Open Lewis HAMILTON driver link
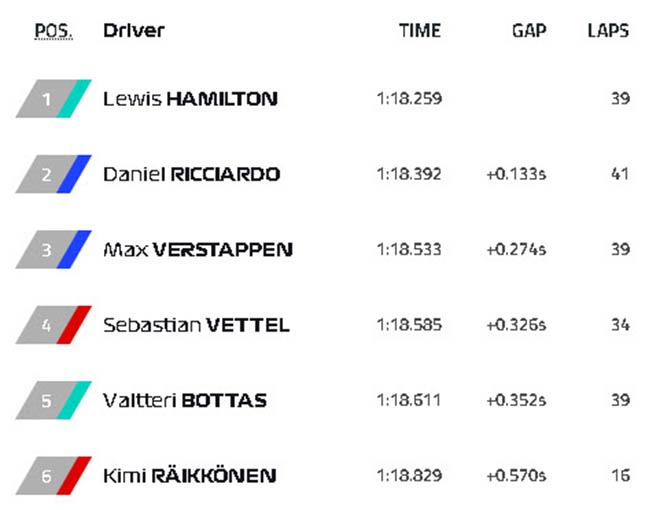Image resolution: width=660 pixels, height=510 pixels. (x=190, y=99)
